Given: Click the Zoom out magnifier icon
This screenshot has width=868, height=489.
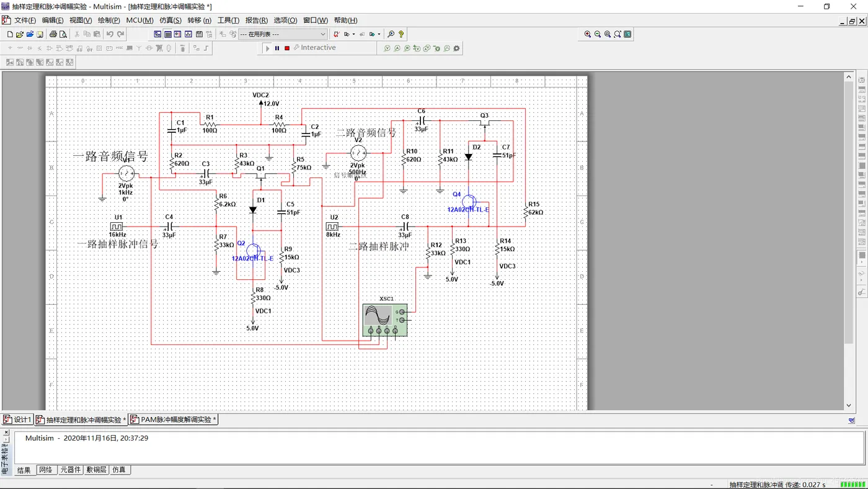Looking at the screenshot, I should (598, 34).
